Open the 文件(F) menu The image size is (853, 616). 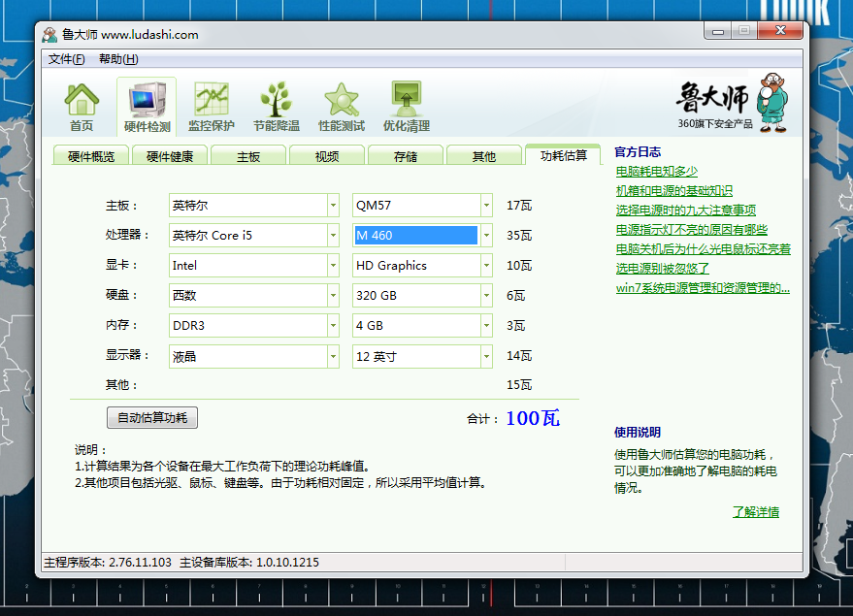coord(66,59)
